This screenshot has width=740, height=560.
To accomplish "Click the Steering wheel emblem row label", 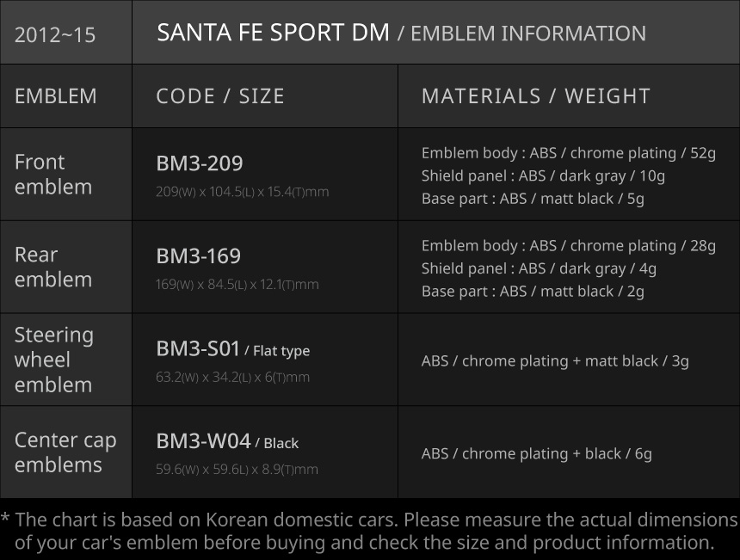I will (54, 360).
